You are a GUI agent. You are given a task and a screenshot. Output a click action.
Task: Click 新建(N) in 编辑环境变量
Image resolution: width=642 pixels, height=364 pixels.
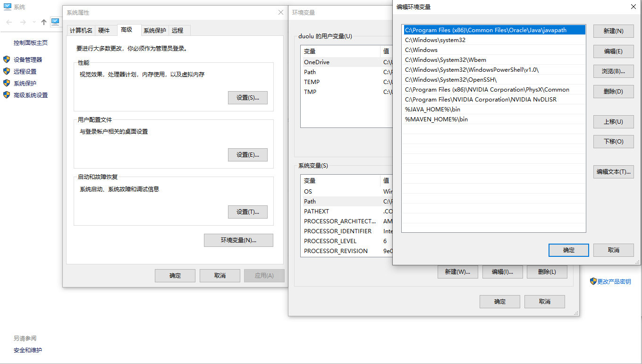coord(614,31)
